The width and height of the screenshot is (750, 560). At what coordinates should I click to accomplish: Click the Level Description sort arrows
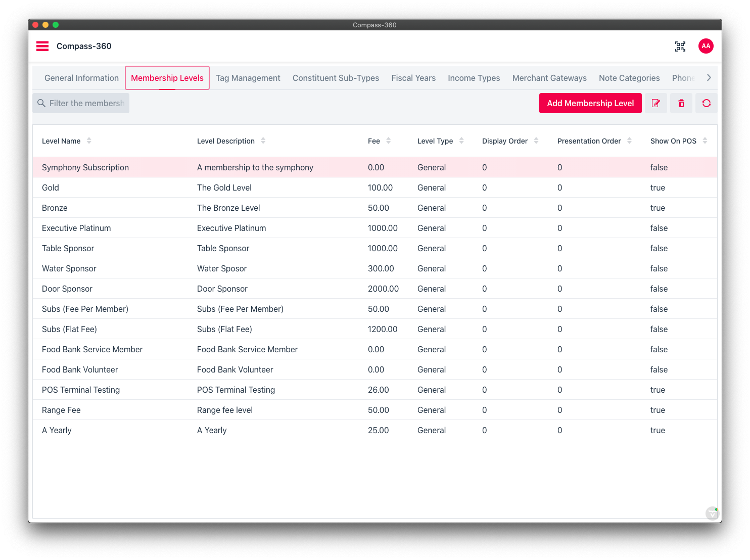coord(263,141)
